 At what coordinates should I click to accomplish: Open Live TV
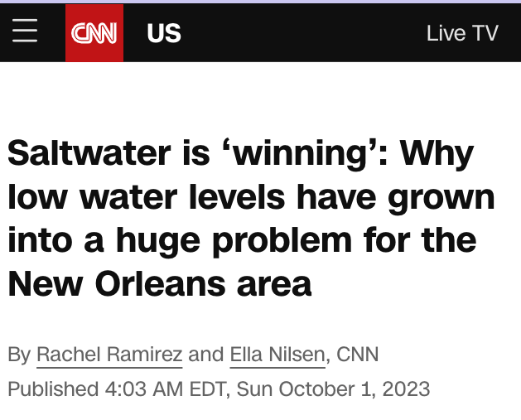coord(462,33)
